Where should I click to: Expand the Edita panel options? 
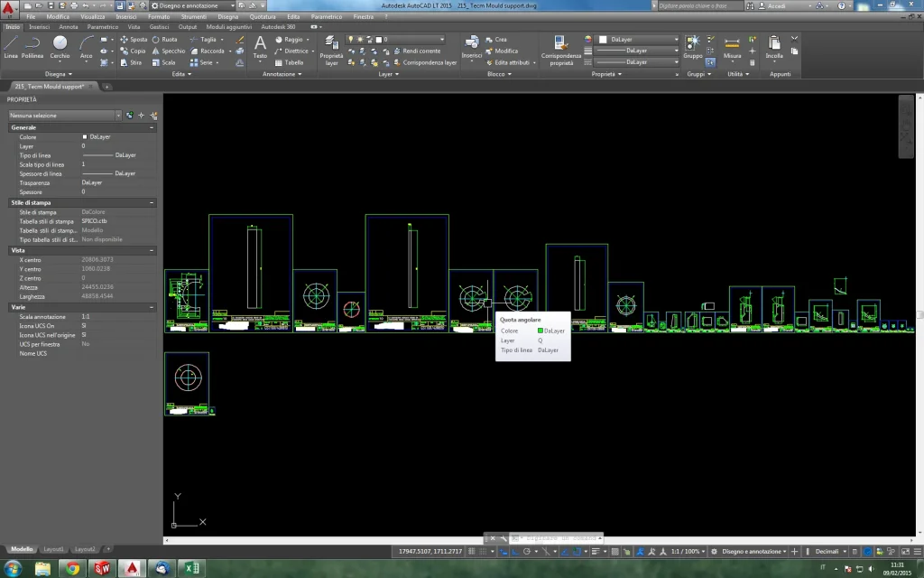pyautogui.click(x=181, y=74)
